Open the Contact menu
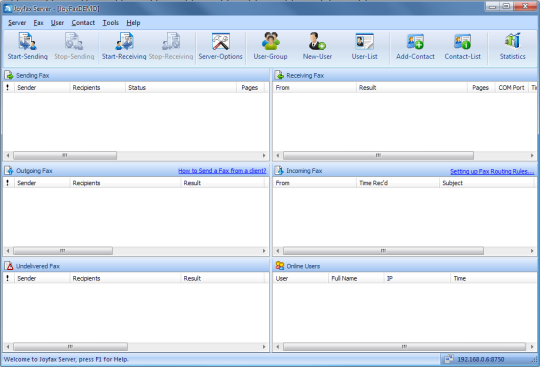The width and height of the screenshot is (540, 367). (x=83, y=23)
